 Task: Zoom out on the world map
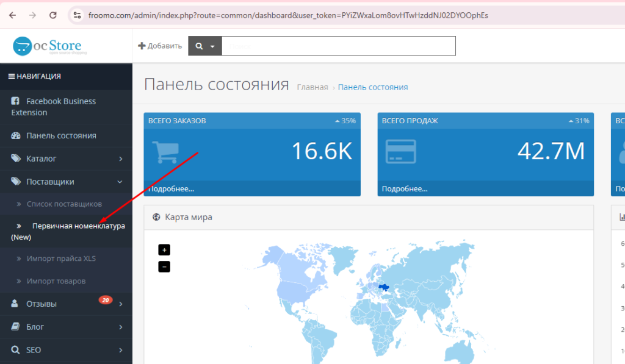[164, 266]
